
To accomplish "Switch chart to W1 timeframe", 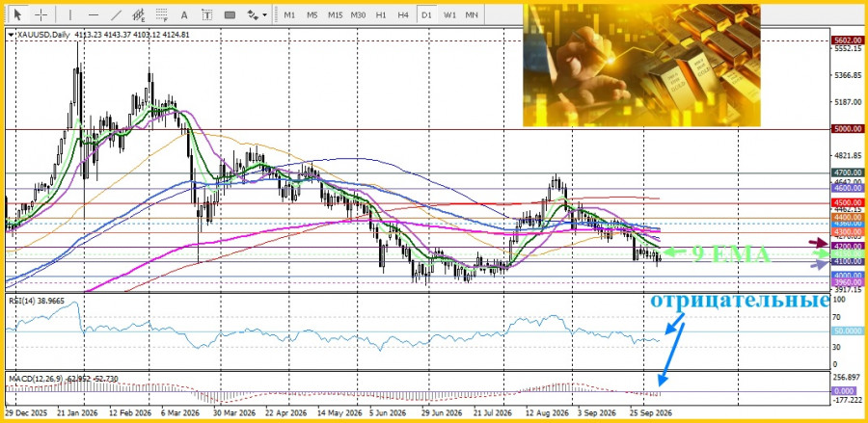I will coord(449,14).
